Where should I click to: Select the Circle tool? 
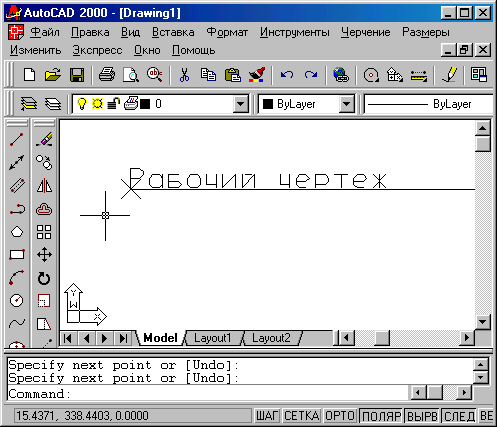pyautogui.click(x=17, y=301)
